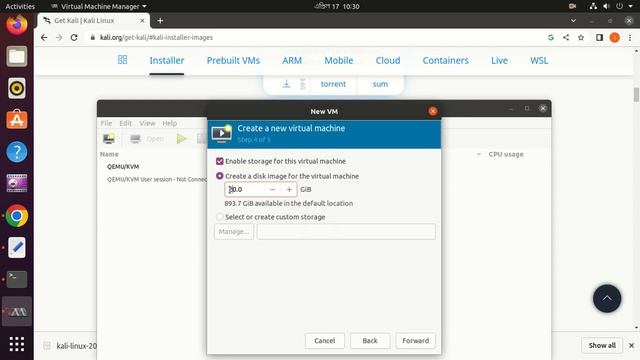Image resolution: width=640 pixels, height=360 pixels.
Task: Click Cancel in New VM dialog
Action: [x=324, y=340]
